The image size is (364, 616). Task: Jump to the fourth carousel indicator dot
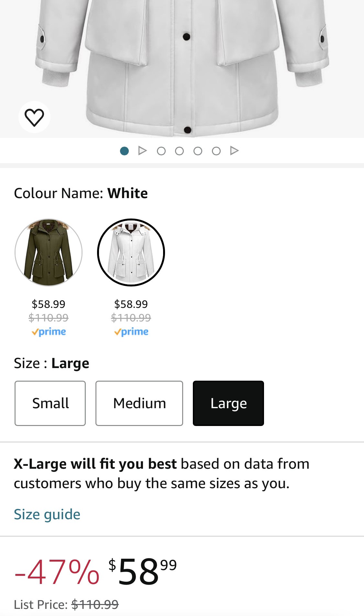(179, 151)
